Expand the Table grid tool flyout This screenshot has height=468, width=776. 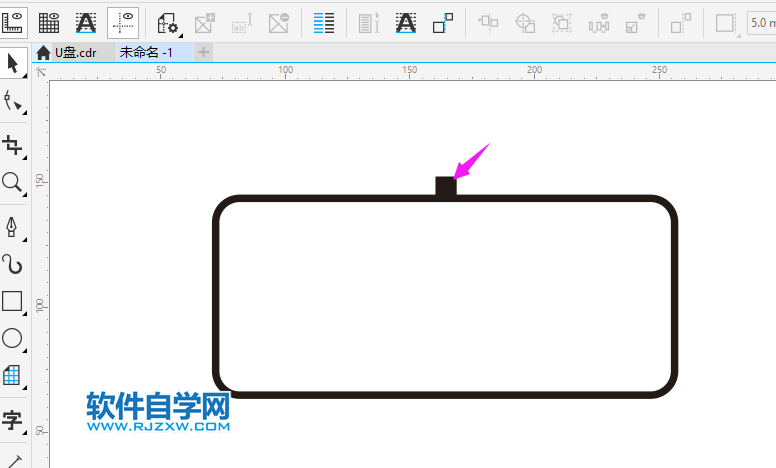click(x=12, y=376)
